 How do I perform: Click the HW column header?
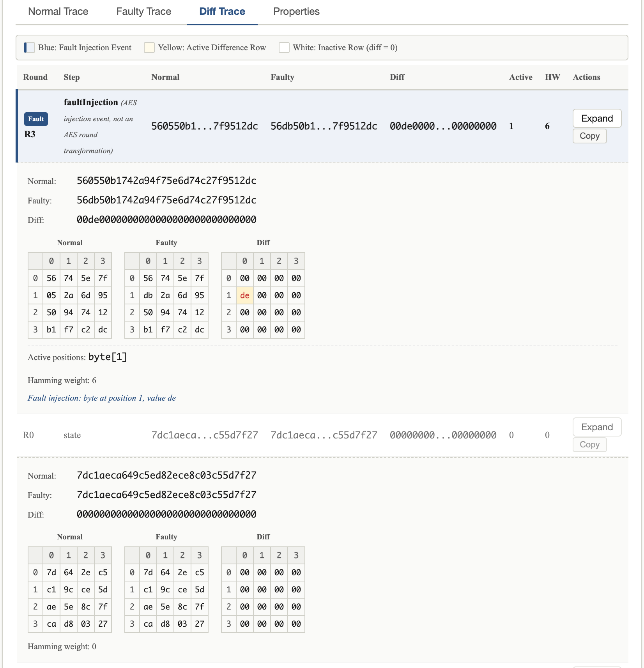[552, 77]
